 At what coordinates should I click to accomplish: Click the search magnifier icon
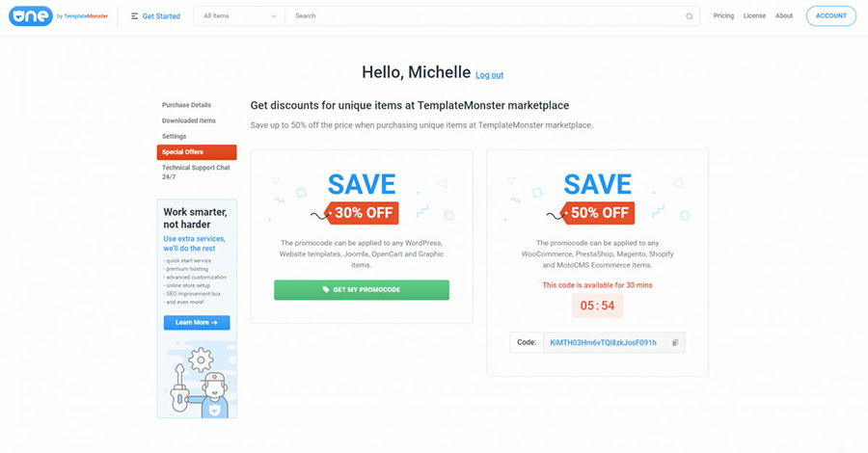(x=690, y=16)
